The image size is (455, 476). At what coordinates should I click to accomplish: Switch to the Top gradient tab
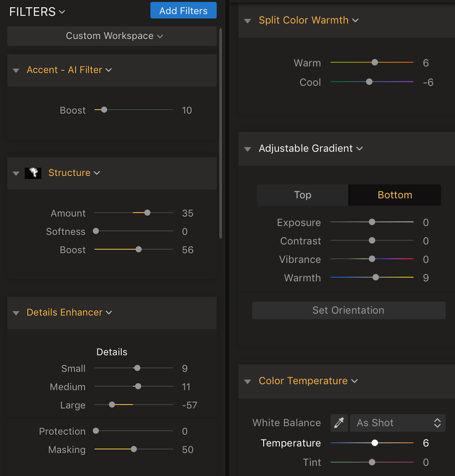(302, 195)
